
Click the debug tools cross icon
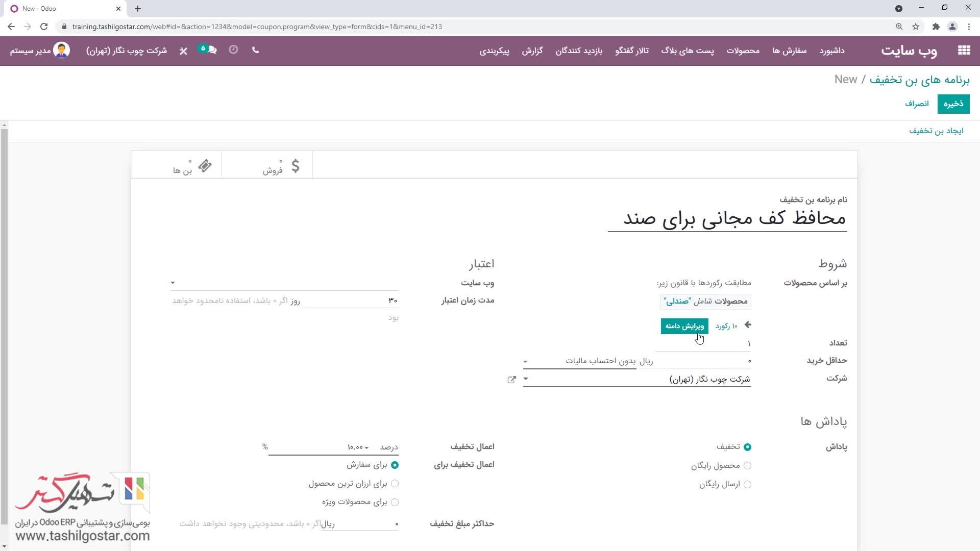click(183, 51)
